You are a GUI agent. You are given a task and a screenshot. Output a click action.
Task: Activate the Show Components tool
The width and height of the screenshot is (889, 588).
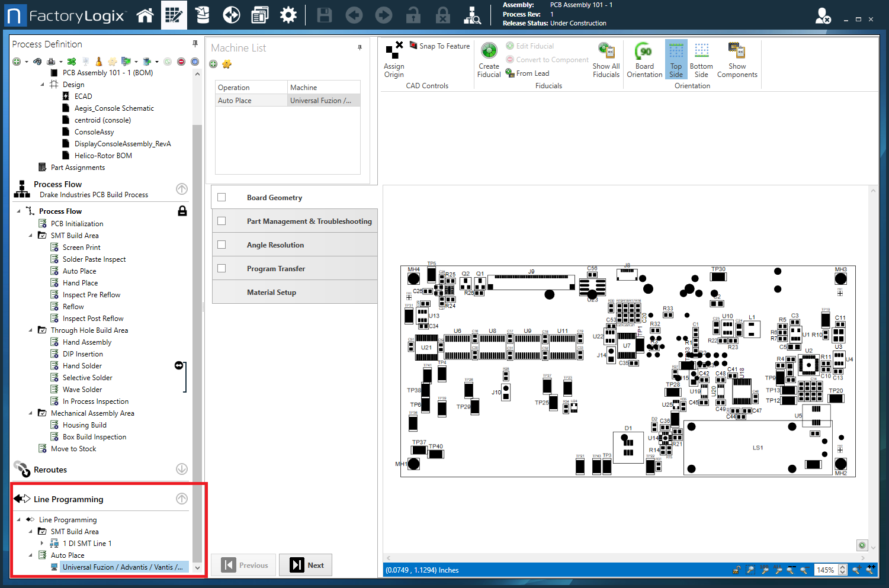click(737, 59)
